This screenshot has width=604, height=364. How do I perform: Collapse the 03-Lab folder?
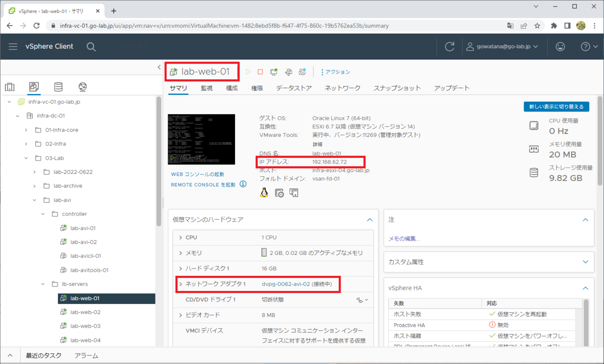[26, 158]
